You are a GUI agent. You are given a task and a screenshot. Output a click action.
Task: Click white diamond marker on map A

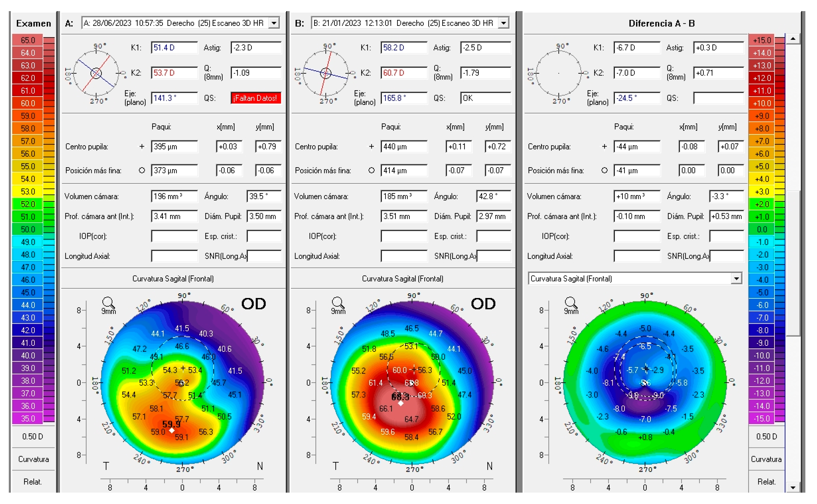click(172, 431)
